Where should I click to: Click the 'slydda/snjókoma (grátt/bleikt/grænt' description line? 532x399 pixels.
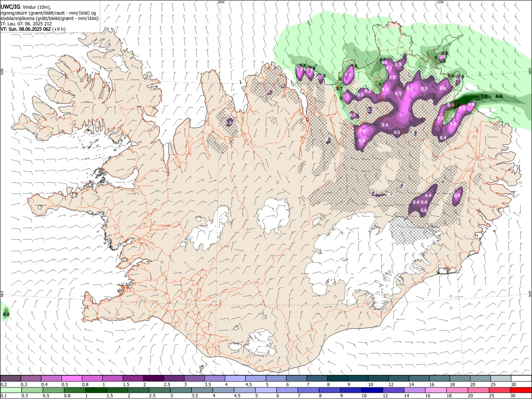pyautogui.click(x=49, y=18)
